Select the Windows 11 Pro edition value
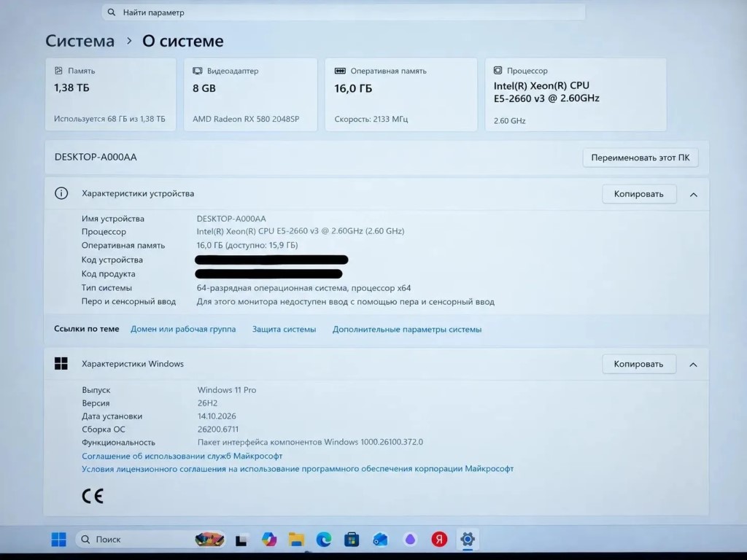The height and width of the screenshot is (560, 747). pos(227,390)
